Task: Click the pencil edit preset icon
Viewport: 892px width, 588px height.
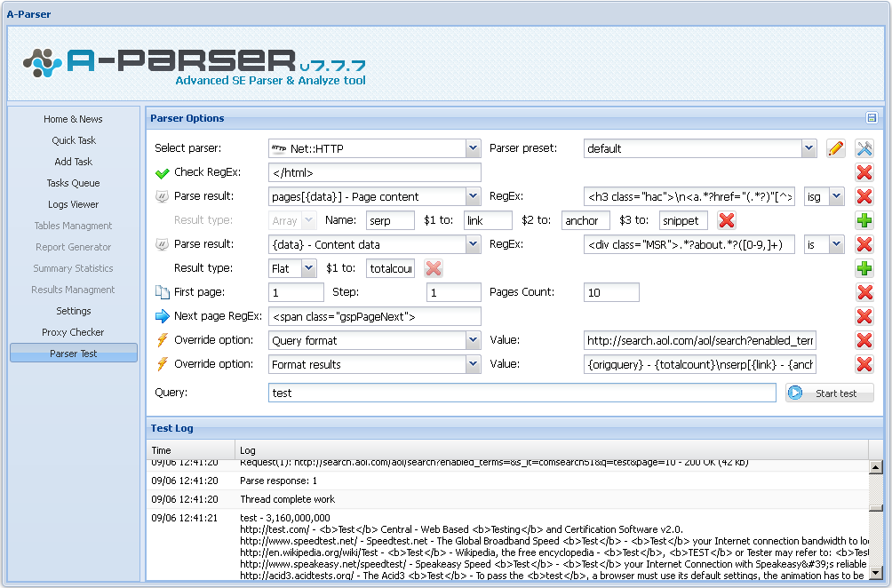Action: point(836,148)
